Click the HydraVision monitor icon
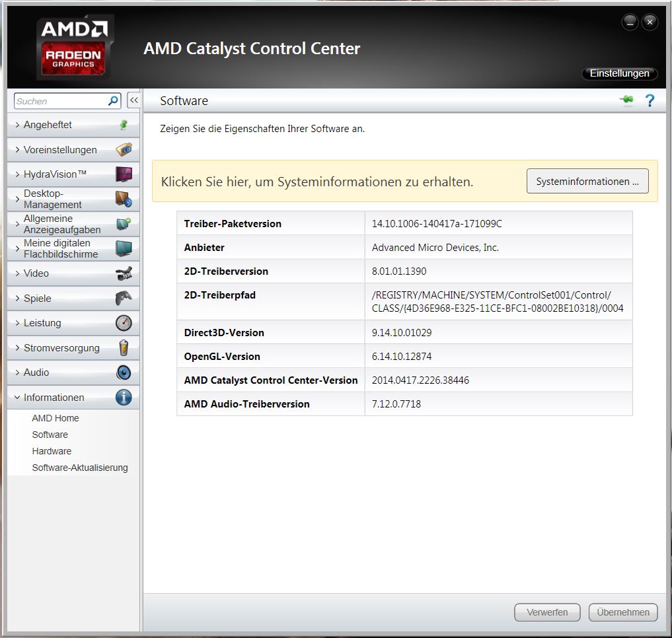 (x=124, y=174)
